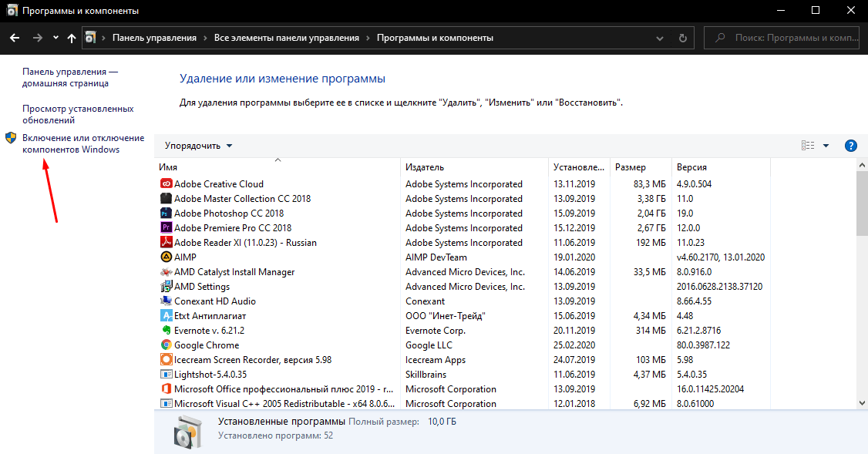The image size is (868, 454).
Task: Select the Google Chrome row name
Action: click(207, 345)
